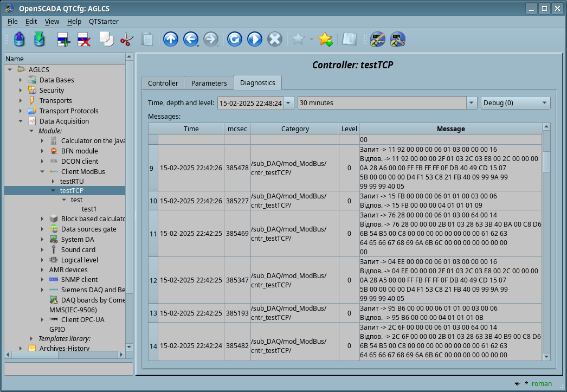Expand the Transports tree node
The width and height of the screenshot is (567, 392).
[21, 101]
